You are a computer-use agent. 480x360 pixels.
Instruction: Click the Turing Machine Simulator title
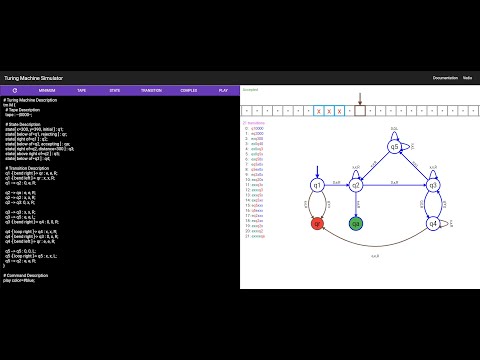click(33, 78)
